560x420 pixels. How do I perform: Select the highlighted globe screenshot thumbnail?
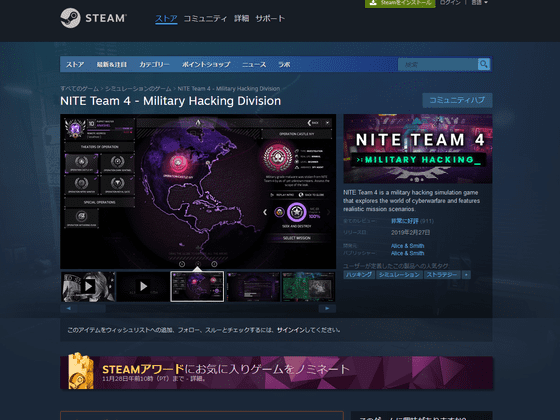pos(198,286)
